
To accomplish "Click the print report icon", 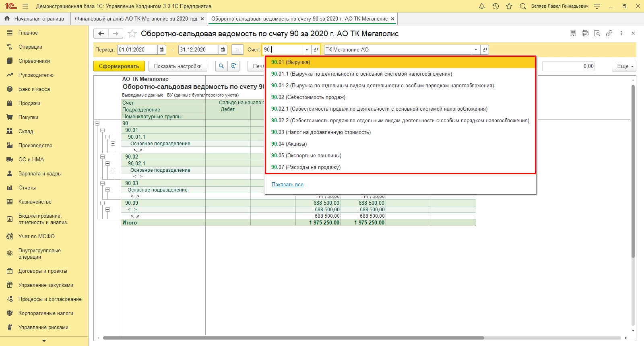I will pyautogui.click(x=585, y=33).
